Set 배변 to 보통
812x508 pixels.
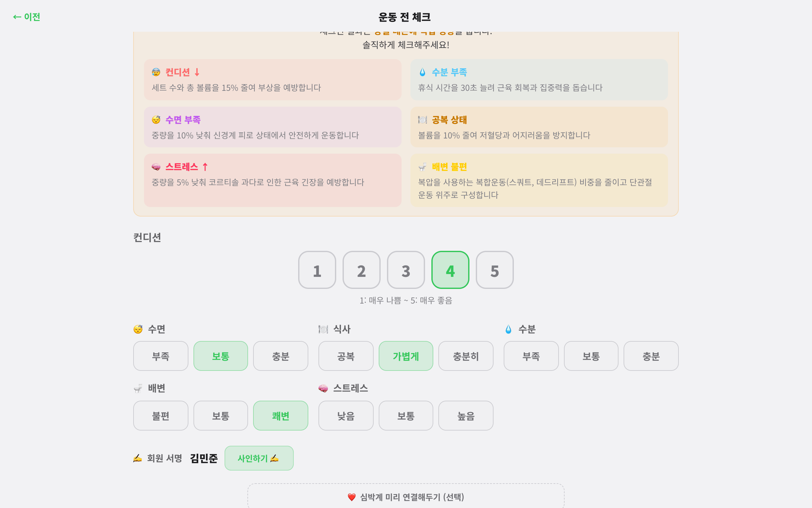coord(221,416)
